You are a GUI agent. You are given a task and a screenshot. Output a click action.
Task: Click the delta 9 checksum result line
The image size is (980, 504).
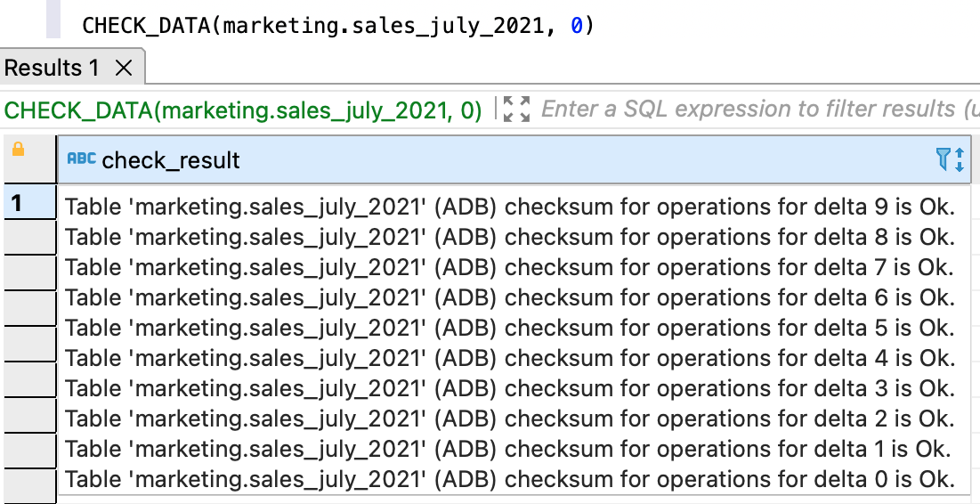click(509, 207)
